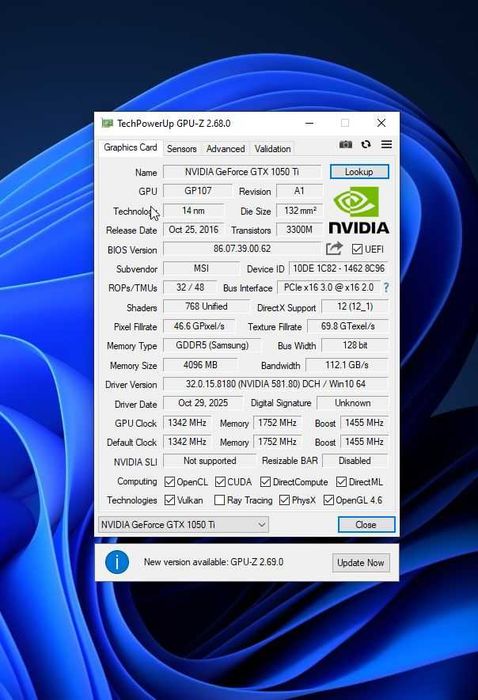
Task: Toggle the DirectML checkbox
Action: coord(341,482)
